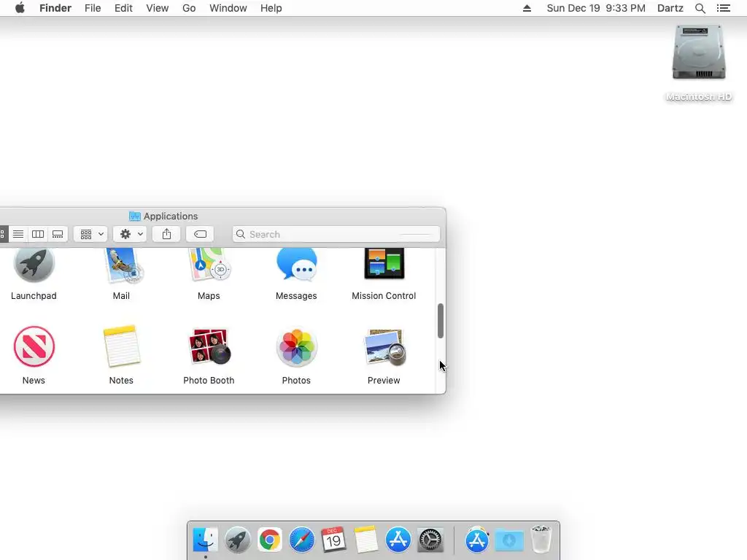Open the Go menu
This screenshot has height=560, width=747.
point(189,8)
